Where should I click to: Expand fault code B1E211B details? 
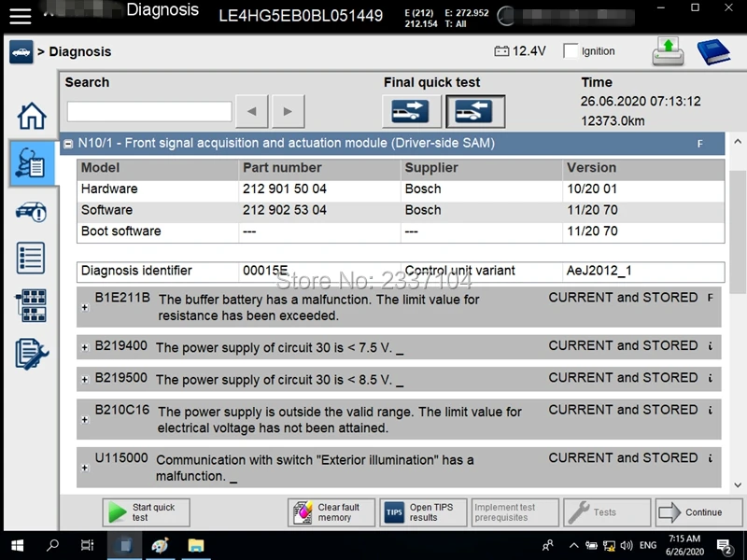[85, 308]
